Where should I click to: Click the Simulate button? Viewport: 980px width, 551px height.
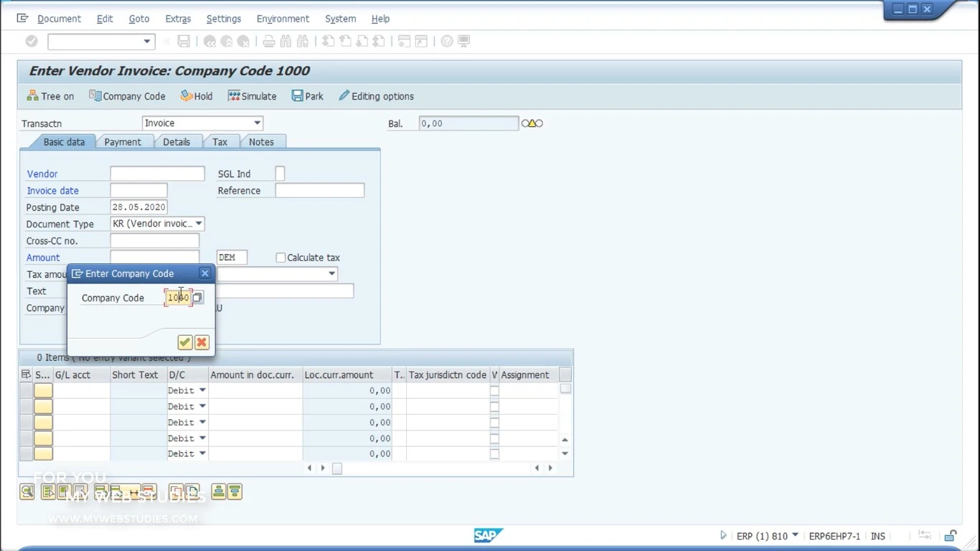pyautogui.click(x=252, y=96)
